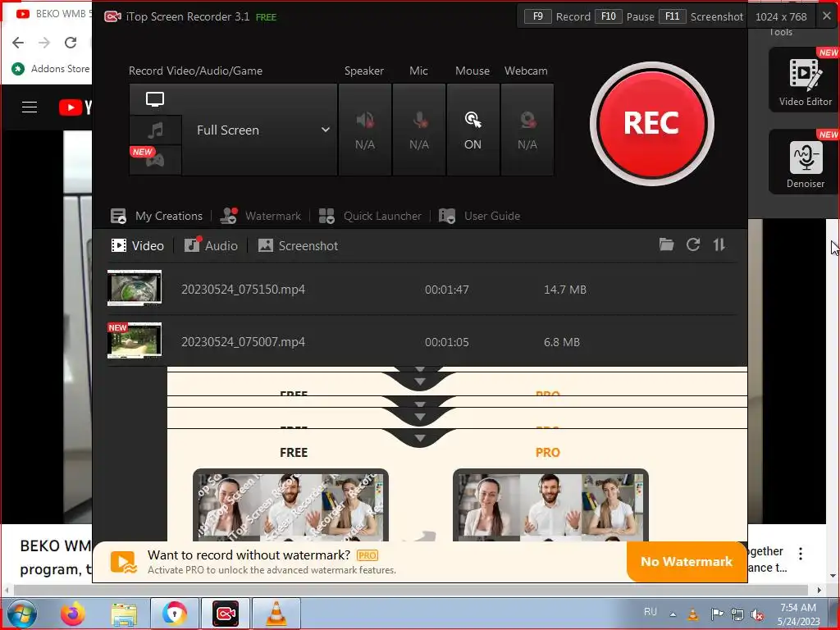Switch to the Screenshot tab
Screen dimensions: 840x630
[x=298, y=246]
